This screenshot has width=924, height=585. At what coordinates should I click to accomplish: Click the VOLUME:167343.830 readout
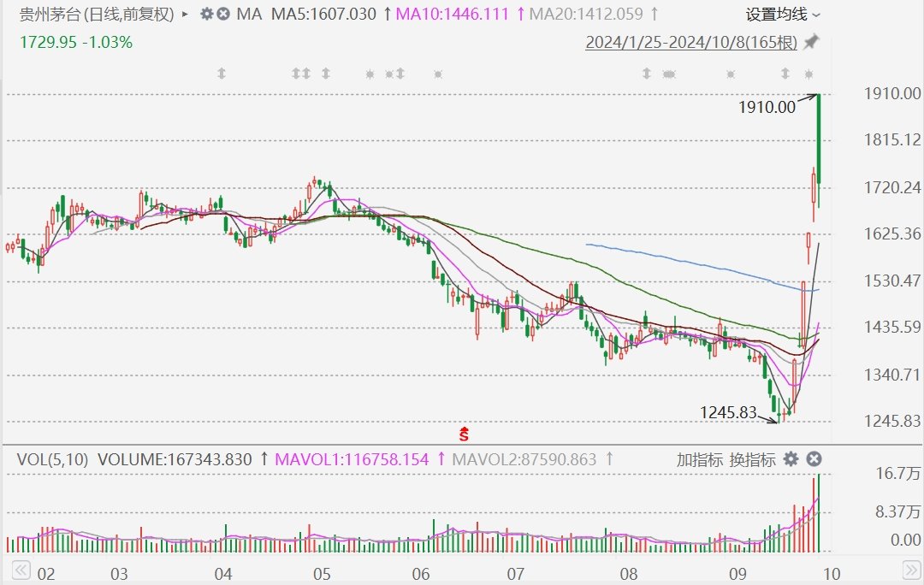coord(175,459)
